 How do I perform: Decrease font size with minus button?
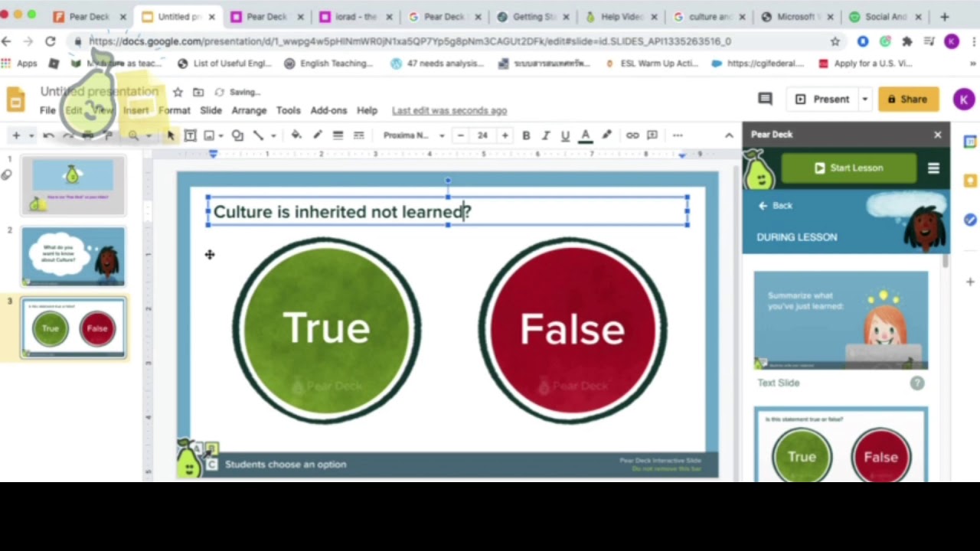click(461, 135)
